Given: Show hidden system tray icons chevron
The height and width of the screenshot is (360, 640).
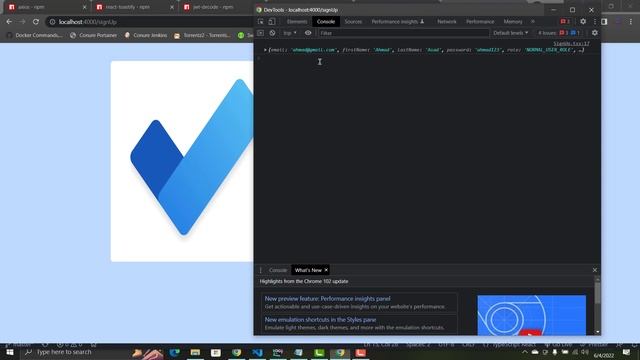Looking at the screenshot, I should (x=524, y=352).
